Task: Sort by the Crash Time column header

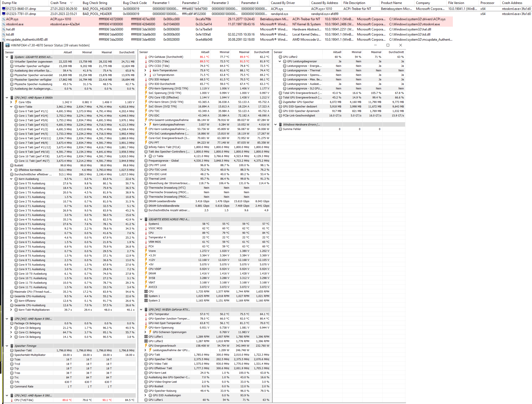Action: click(x=58, y=3)
